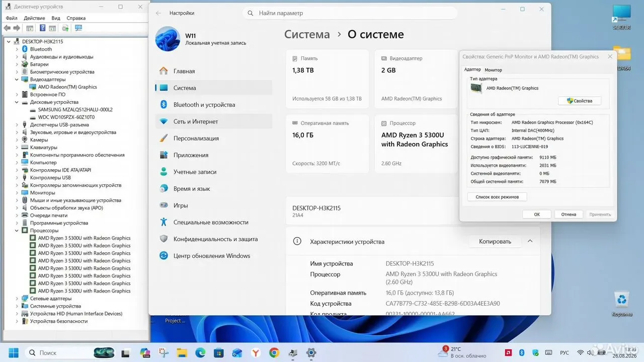Open the Действие menu in Device Manager
Screen dimensions: 644x362
35,18
